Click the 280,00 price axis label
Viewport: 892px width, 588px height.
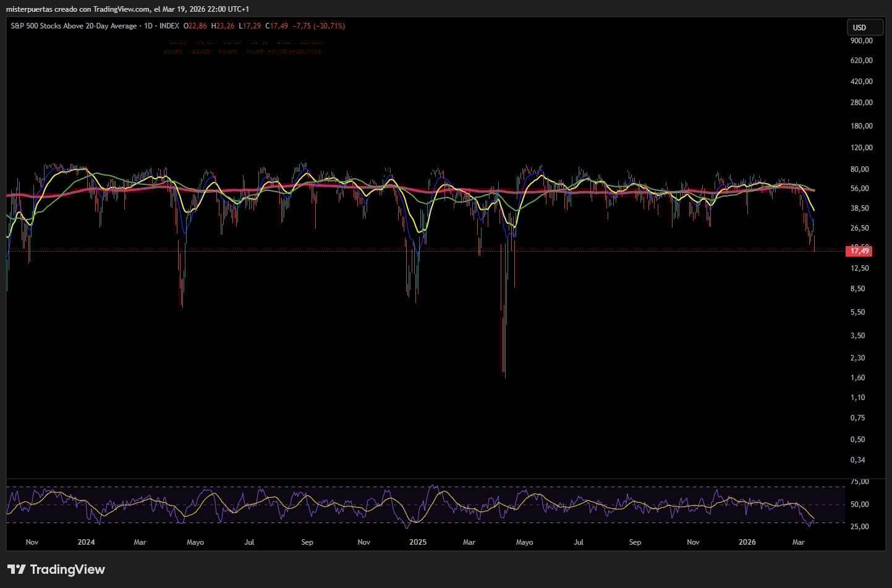862,103
